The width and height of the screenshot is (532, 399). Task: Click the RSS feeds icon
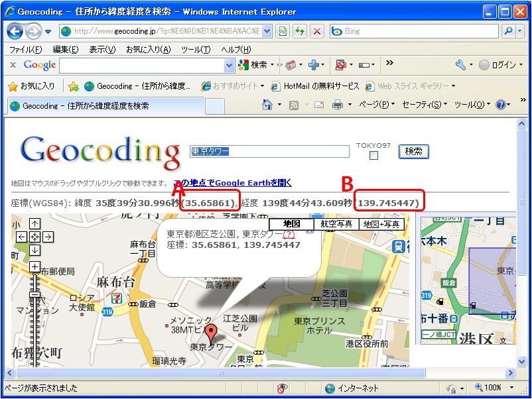click(294, 105)
